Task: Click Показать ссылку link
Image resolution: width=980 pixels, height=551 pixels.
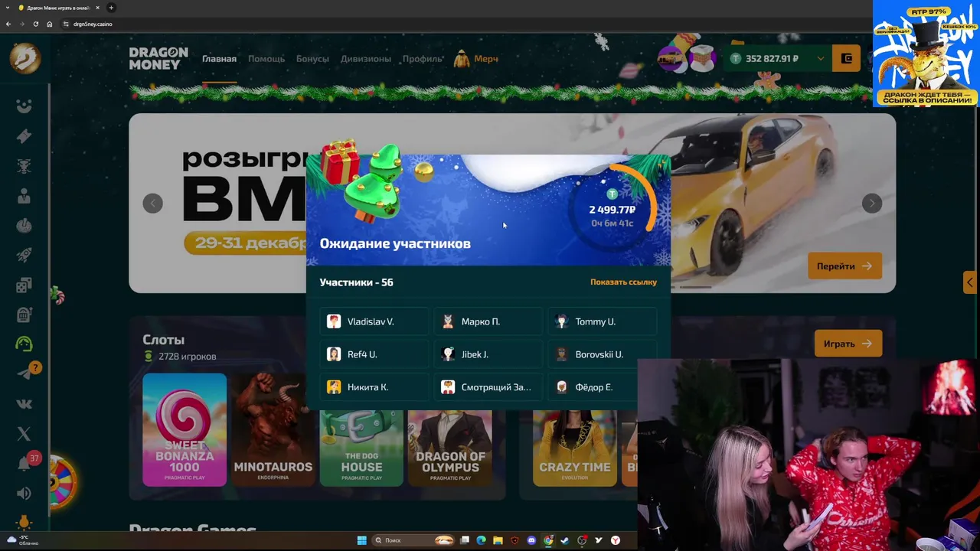Action: (x=623, y=282)
